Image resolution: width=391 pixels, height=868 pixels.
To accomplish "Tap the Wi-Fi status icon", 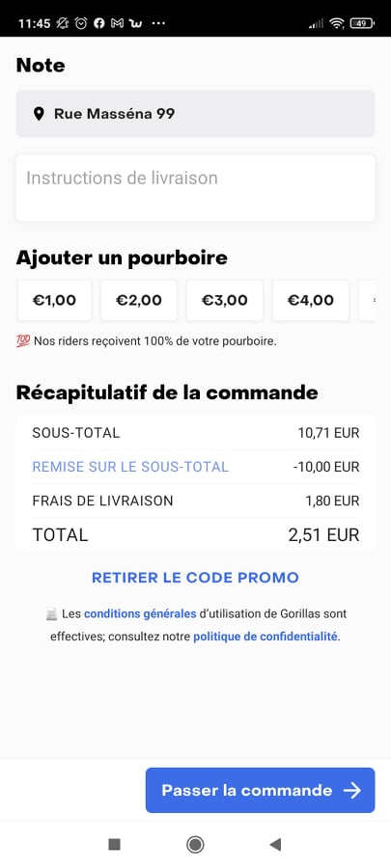I will tap(336, 23).
